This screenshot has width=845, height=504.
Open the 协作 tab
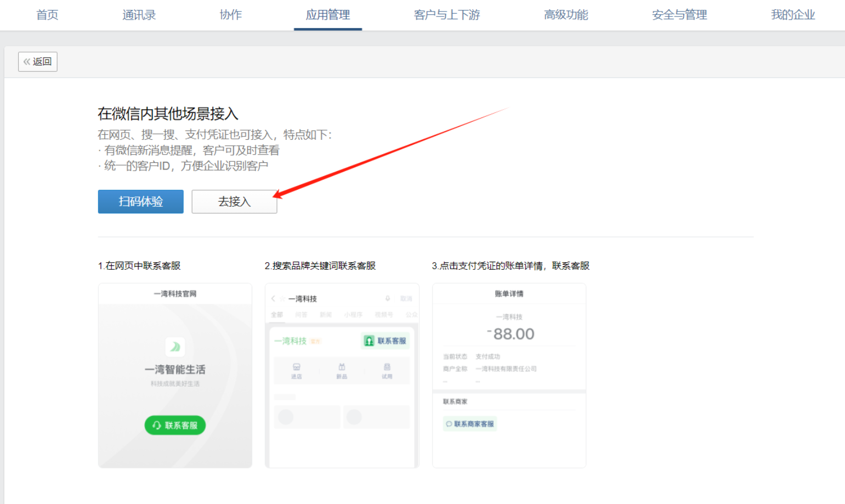pos(230,15)
